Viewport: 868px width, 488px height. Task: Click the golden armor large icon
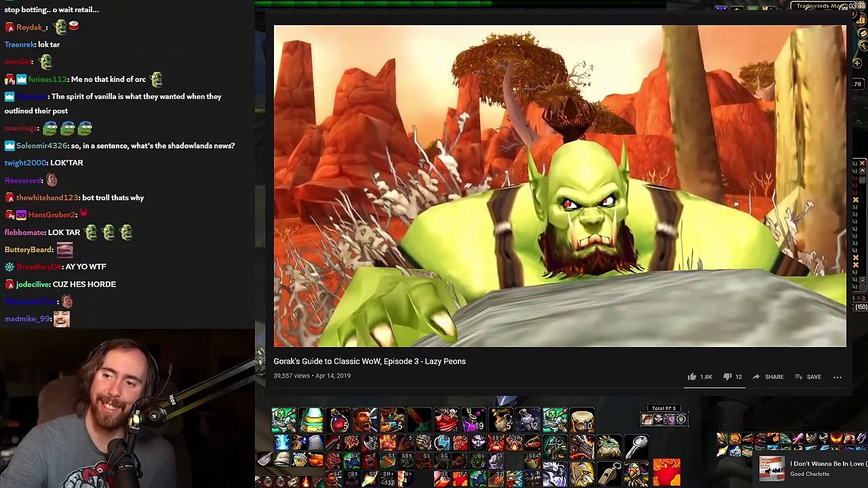(583, 474)
